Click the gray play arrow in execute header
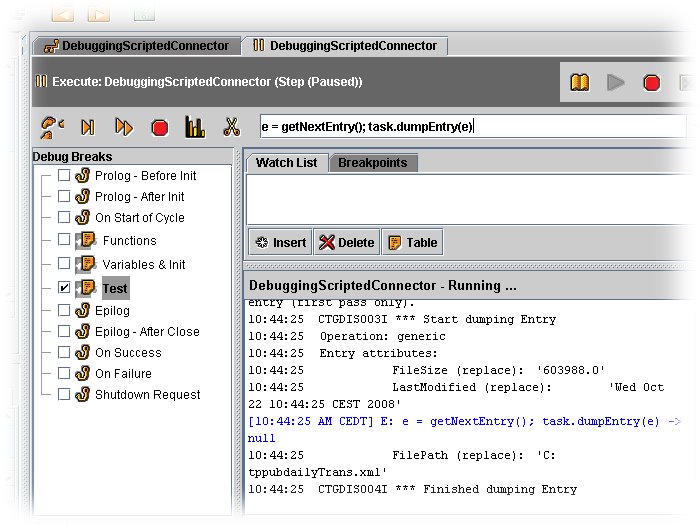This screenshot has width=700, height=528. [616, 83]
